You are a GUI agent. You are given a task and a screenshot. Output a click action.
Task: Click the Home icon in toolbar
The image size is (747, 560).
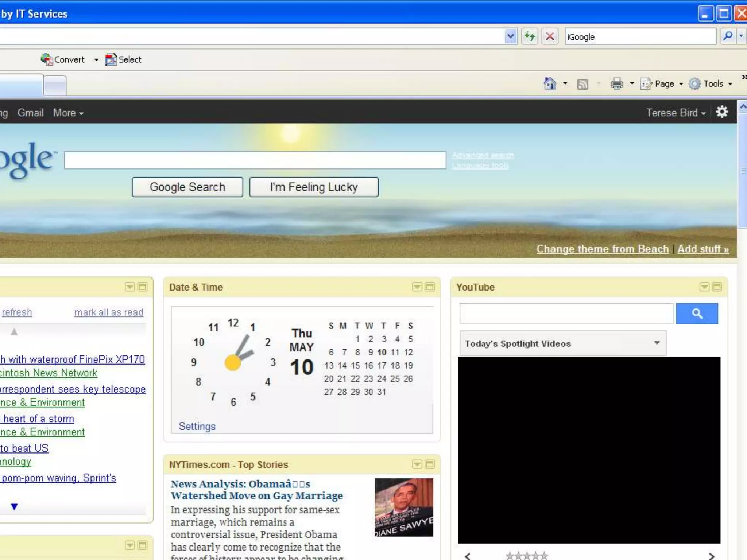[x=550, y=83]
